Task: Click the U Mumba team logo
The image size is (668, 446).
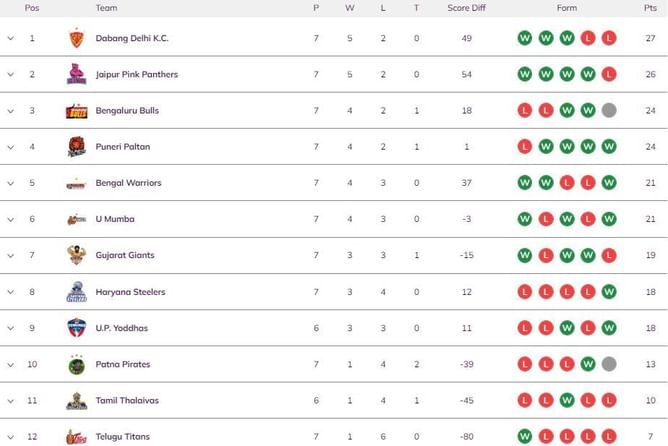Action: (77, 219)
